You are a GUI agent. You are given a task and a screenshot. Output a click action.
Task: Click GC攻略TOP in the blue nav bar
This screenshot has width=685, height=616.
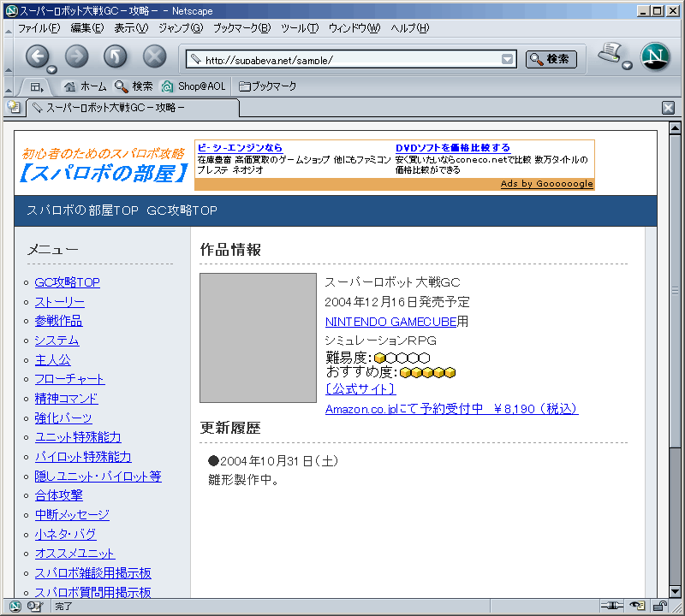point(182,210)
